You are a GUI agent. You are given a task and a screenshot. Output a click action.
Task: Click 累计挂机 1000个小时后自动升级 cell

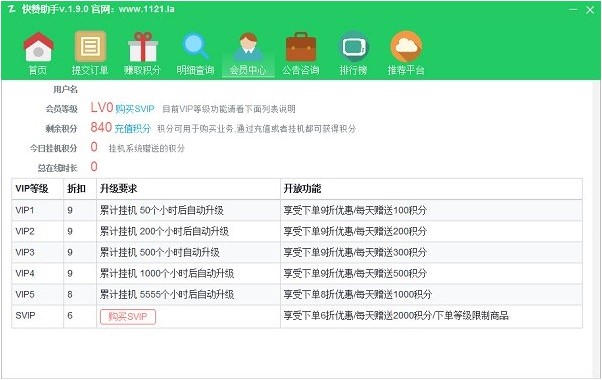tap(189, 274)
